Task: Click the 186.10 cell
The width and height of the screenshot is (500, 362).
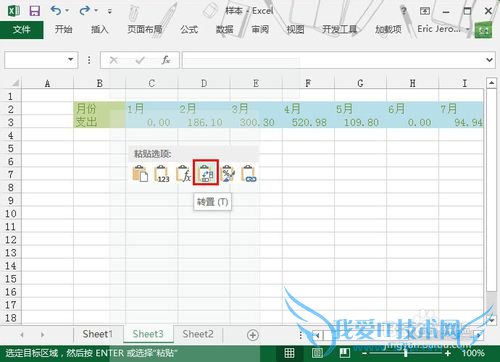Action: pos(204,122)
